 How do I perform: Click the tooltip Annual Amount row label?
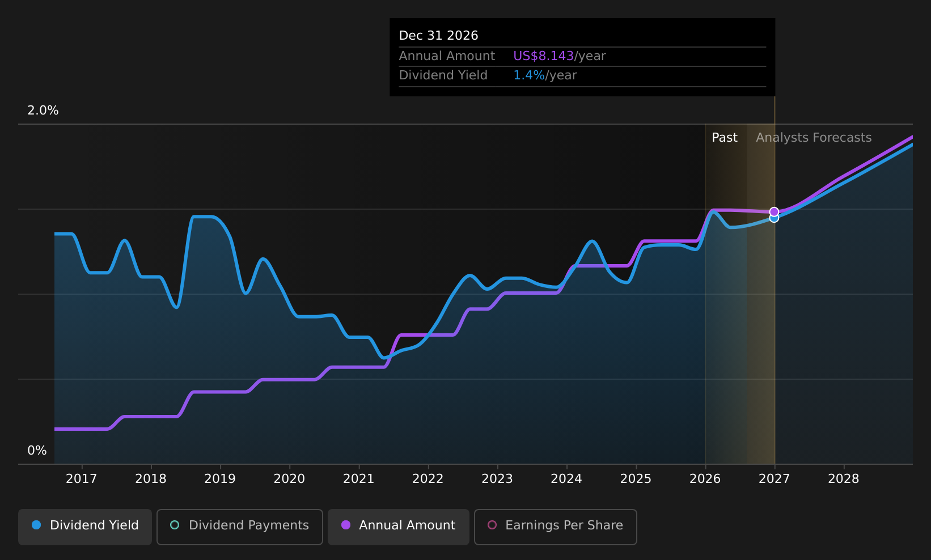[447, 56]
